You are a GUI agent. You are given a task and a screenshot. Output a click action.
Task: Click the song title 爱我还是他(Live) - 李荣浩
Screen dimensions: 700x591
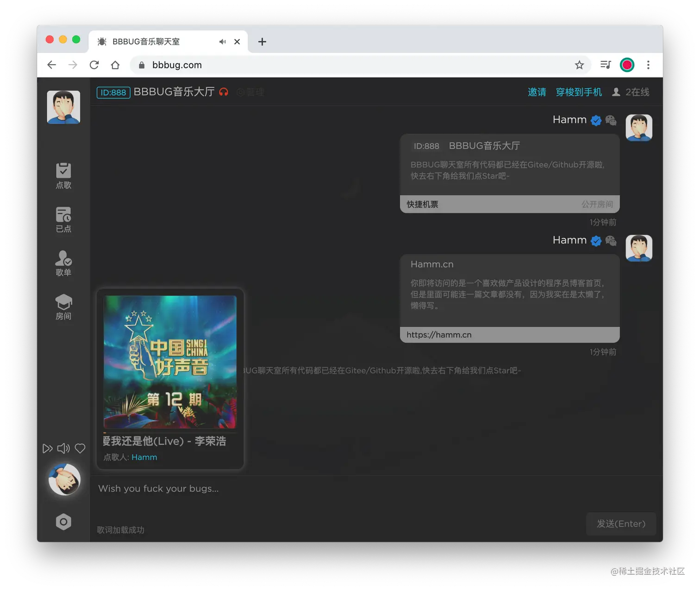[164, 441]
